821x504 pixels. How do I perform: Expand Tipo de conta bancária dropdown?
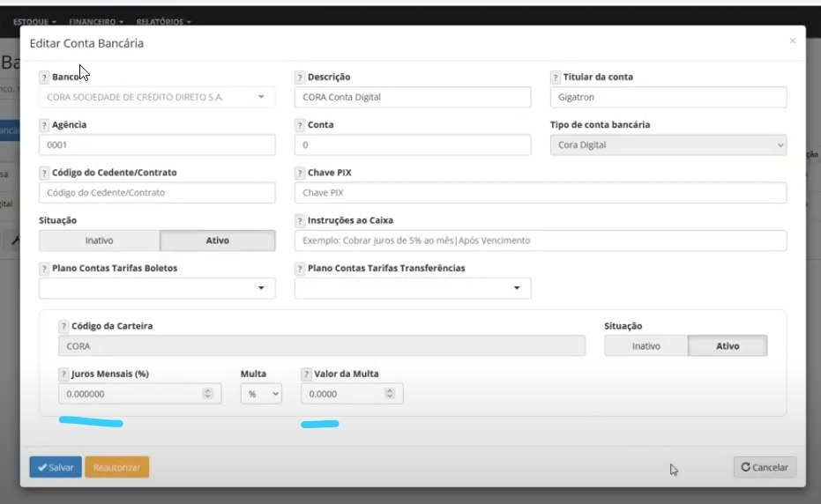click(x=668, y=145)
